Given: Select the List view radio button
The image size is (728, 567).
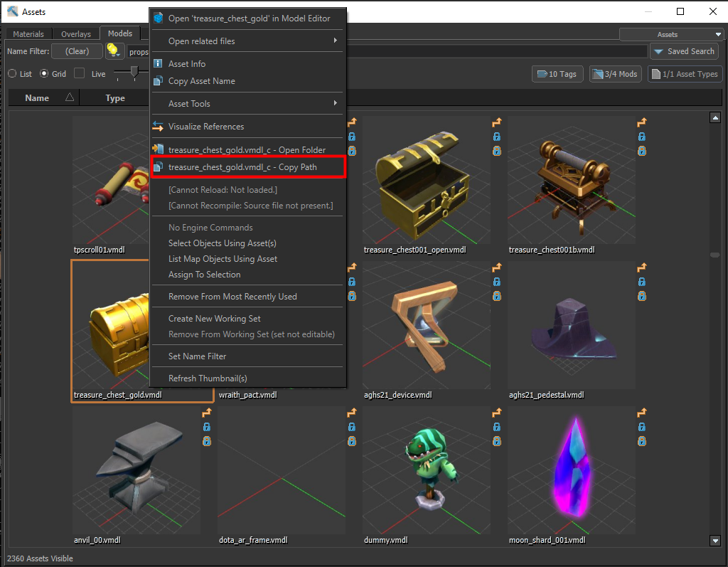Looking at the screenshot, I should pos(12,73).
